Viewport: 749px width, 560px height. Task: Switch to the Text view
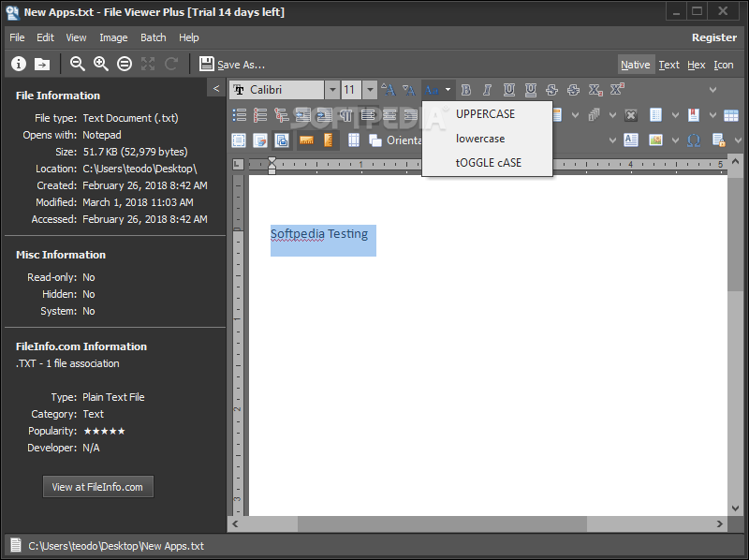[668, 65]
